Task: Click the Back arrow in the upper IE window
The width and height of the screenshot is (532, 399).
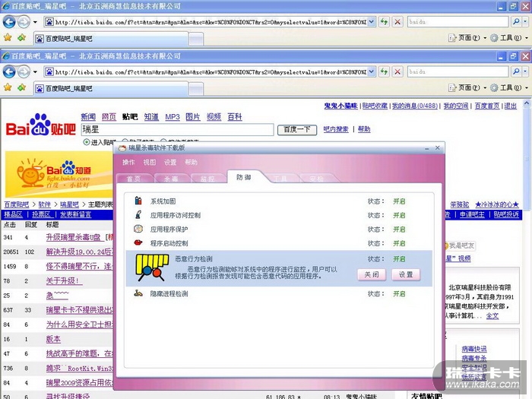Action: pyautogui.click(x=9, y=22)
